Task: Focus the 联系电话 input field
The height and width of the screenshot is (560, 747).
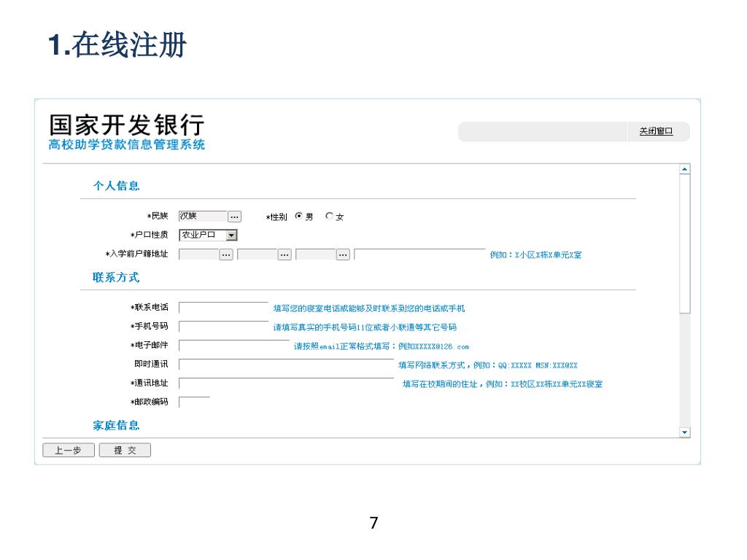Action: pyautogui.click(x=224, y=308)
